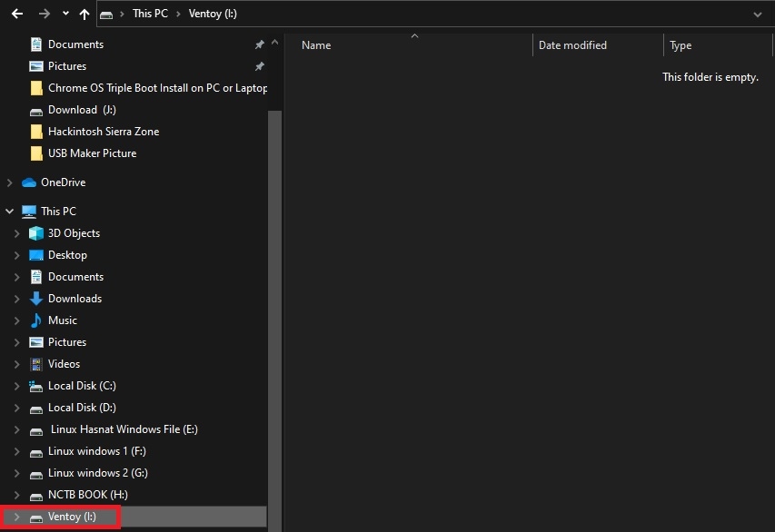The height and width of the screenshot is (532, 775).
Task: Expand the Local Disk (D:) node
Action: tap(16, 408)
